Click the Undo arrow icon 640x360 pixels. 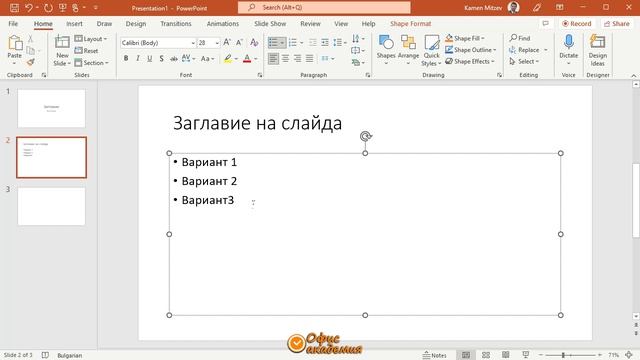[29, 8]
